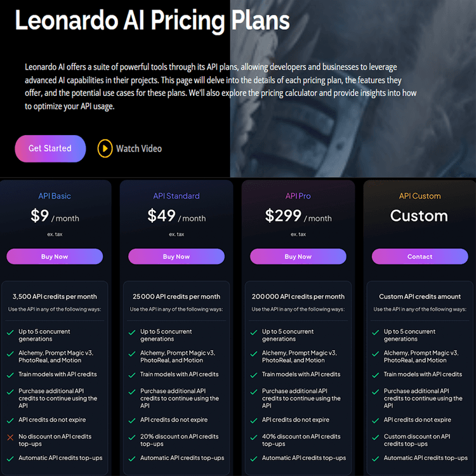The height and width of the screenshot is (476, 476).
Task: Buy the API Pro $299 plan
Action: [298, 256]
